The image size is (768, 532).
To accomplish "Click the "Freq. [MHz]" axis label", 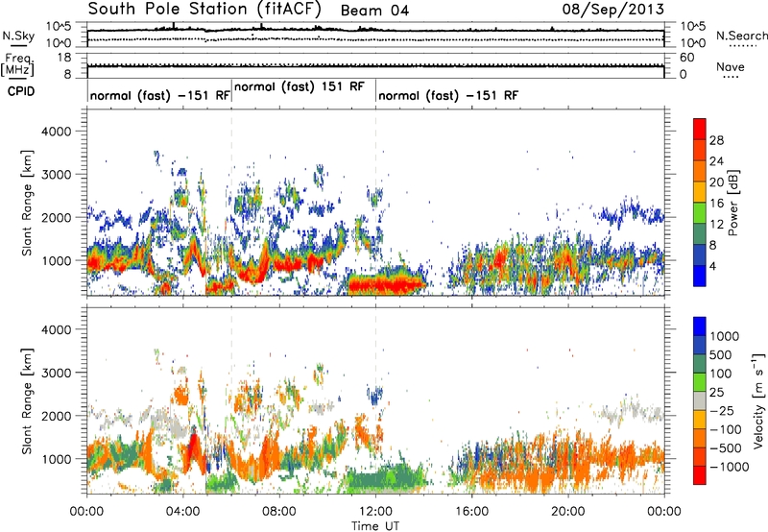I will coord(17,65).
